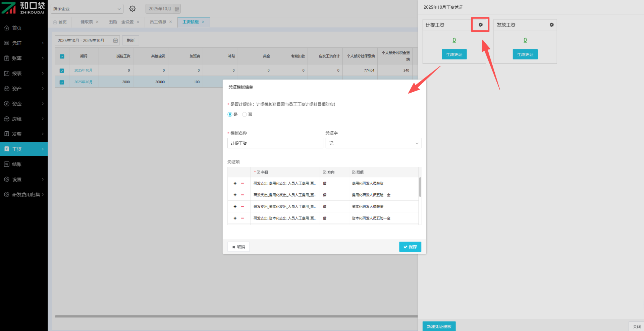Image resolution: width=644 pixels, height=331 pixels.
Task: Click the gear icon on 计提工资 card
Action: 480,25
